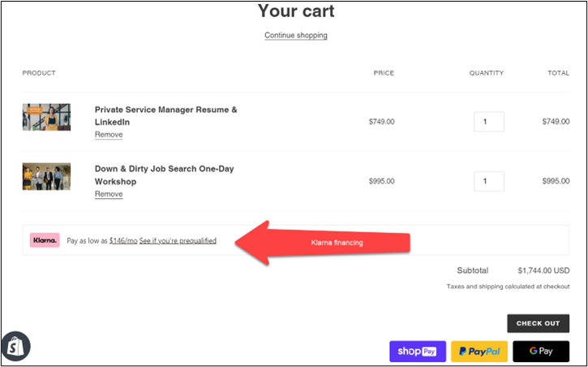Open the Job Search Workshop thumbnail
This screenshot has width=588, height=367.
point(46,176)
